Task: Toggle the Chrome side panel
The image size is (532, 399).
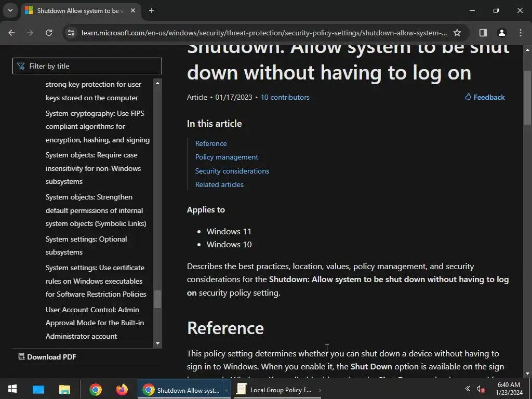Action: [483, 33]
